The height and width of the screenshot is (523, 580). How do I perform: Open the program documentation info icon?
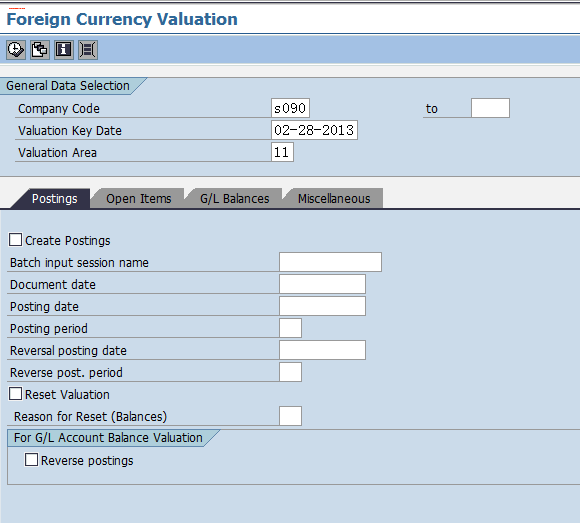click(64, 50)
